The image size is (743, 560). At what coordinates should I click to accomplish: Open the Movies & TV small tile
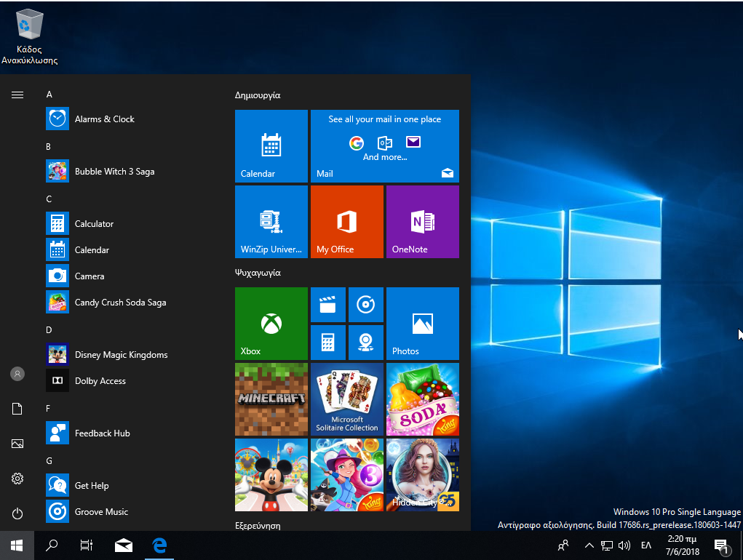328,305
